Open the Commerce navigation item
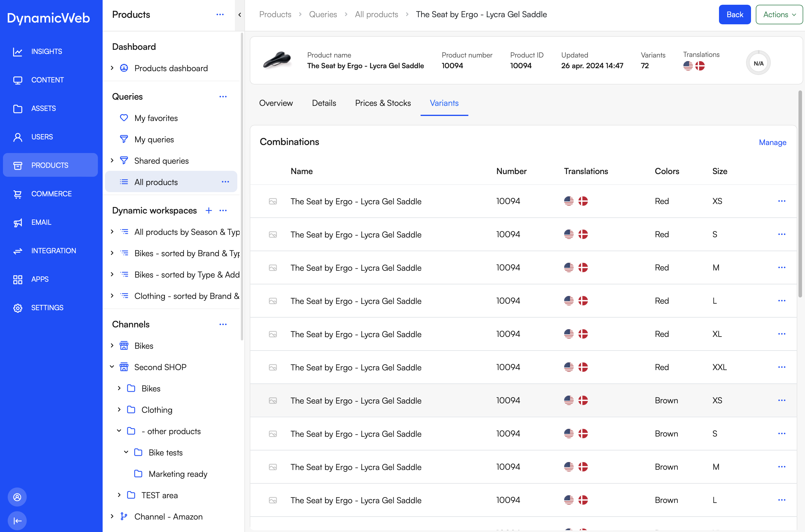 [50, 194]
